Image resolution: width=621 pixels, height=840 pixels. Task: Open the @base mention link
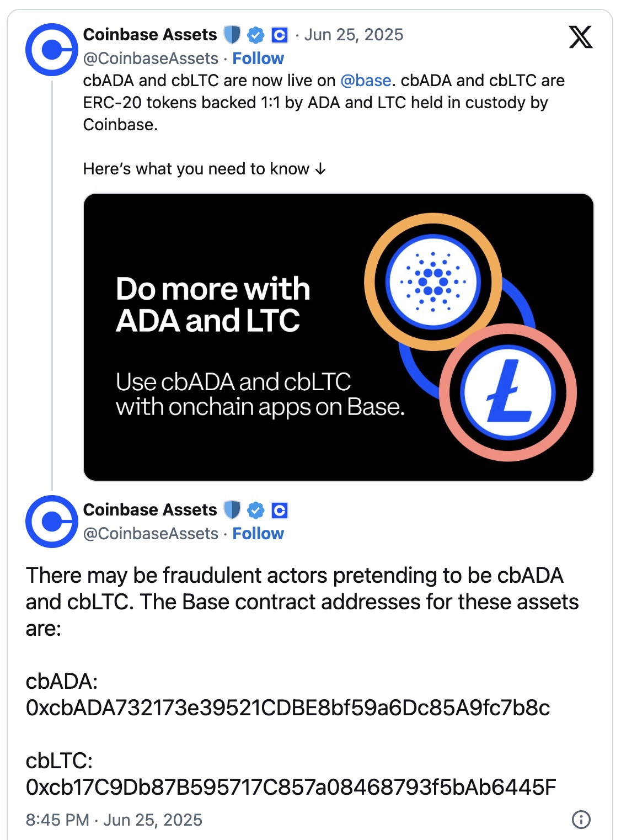point(366,81)
